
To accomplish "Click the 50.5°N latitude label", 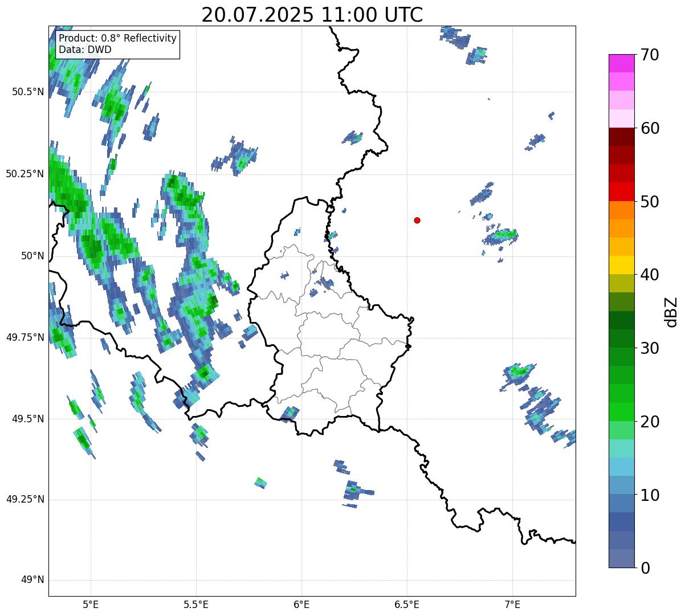I will coord(28,92).
